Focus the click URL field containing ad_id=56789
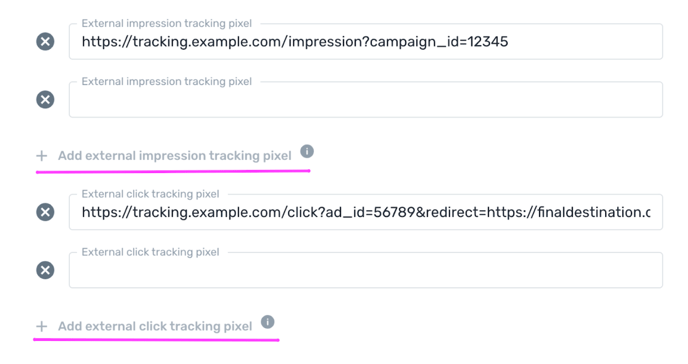 [x=366, y=212]
